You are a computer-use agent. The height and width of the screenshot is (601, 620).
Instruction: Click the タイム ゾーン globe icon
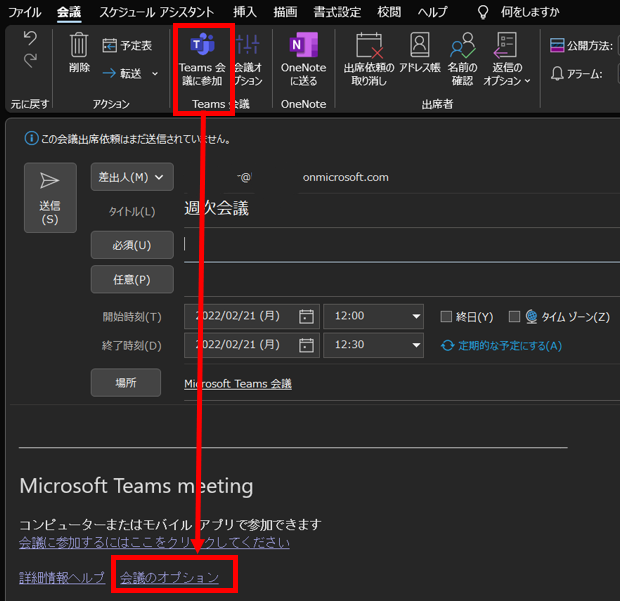coord(531,317)
